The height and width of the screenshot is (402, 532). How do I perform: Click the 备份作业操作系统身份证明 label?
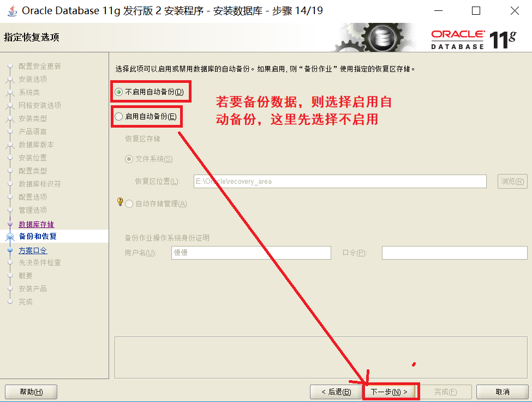167,238
